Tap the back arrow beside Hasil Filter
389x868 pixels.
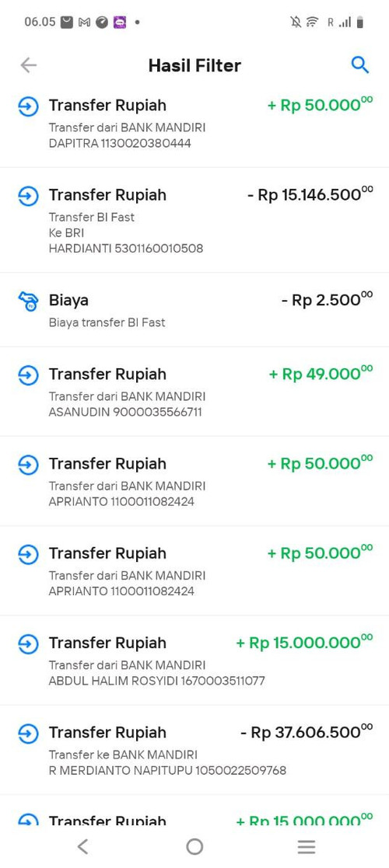[28, 65]
